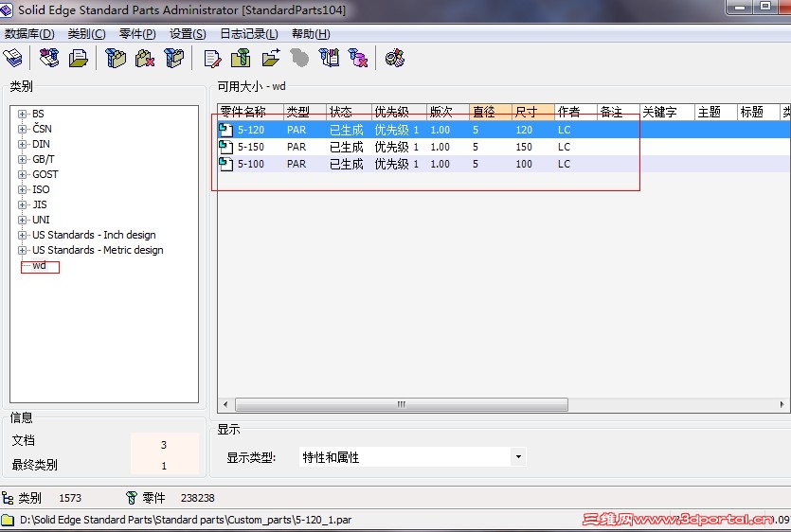Click the folder with arrow move icon
This screenshot has width=791, height=532.
(271, 58)
